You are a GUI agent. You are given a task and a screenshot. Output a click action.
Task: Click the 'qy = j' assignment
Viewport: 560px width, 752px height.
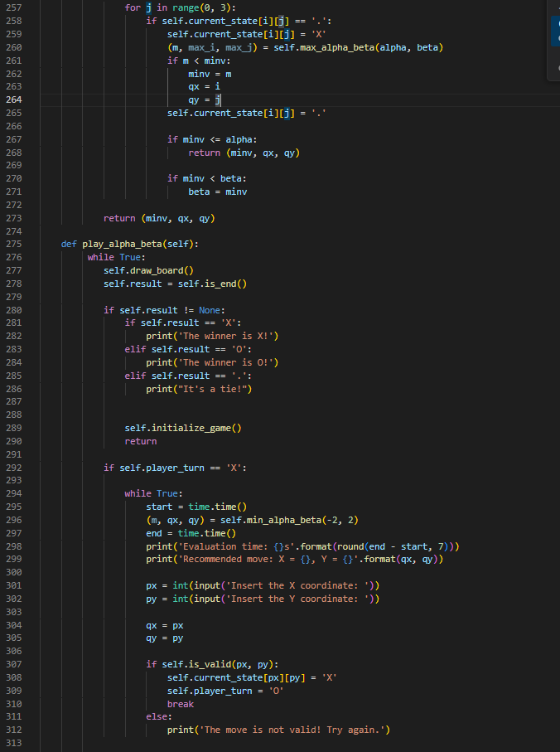coord(205,99)
